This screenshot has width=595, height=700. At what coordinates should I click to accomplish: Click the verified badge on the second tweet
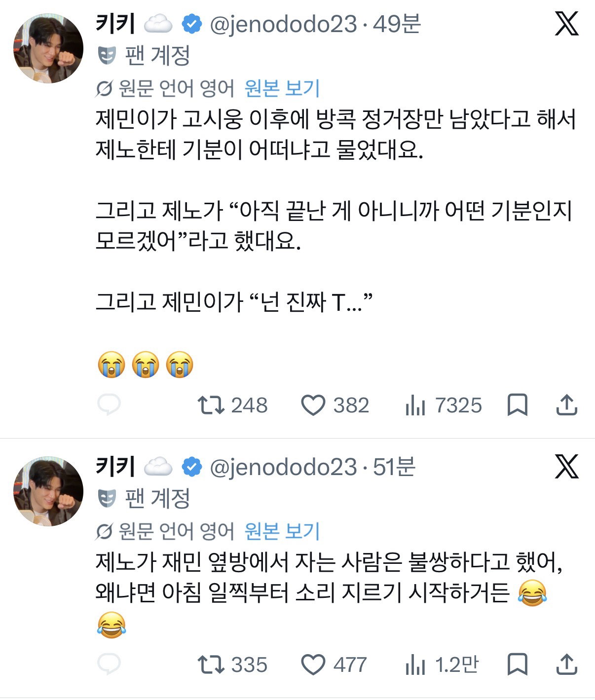click(x=192, y=467)
